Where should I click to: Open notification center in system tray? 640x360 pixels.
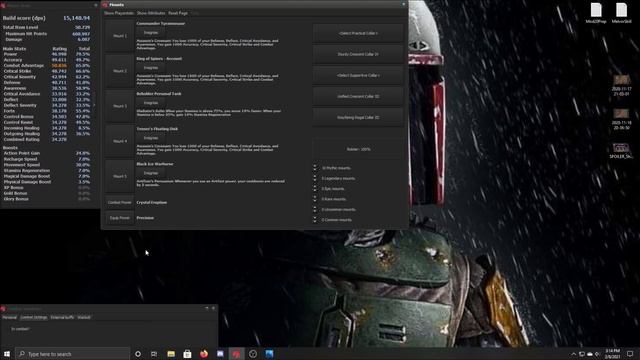[x=630, y=354]
